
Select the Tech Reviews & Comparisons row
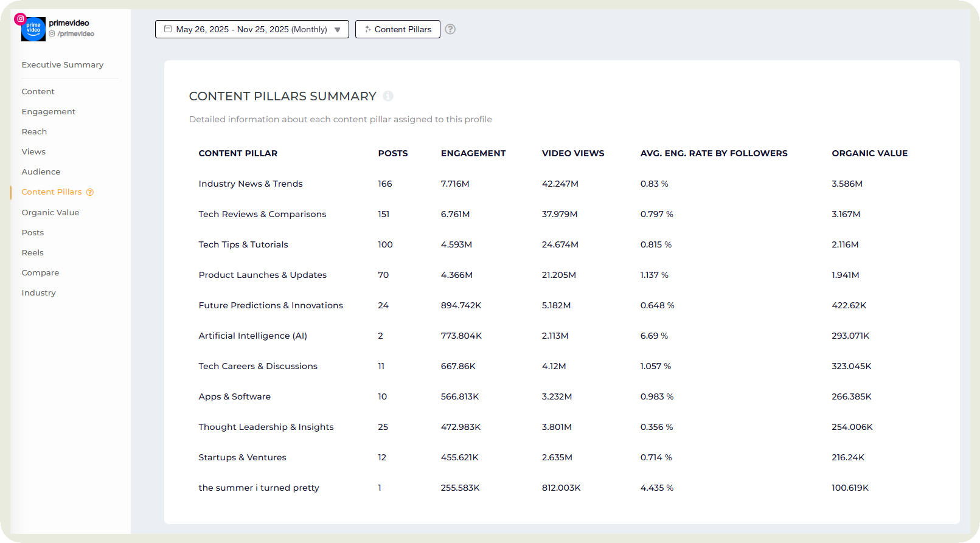click(x=562, y=214)
